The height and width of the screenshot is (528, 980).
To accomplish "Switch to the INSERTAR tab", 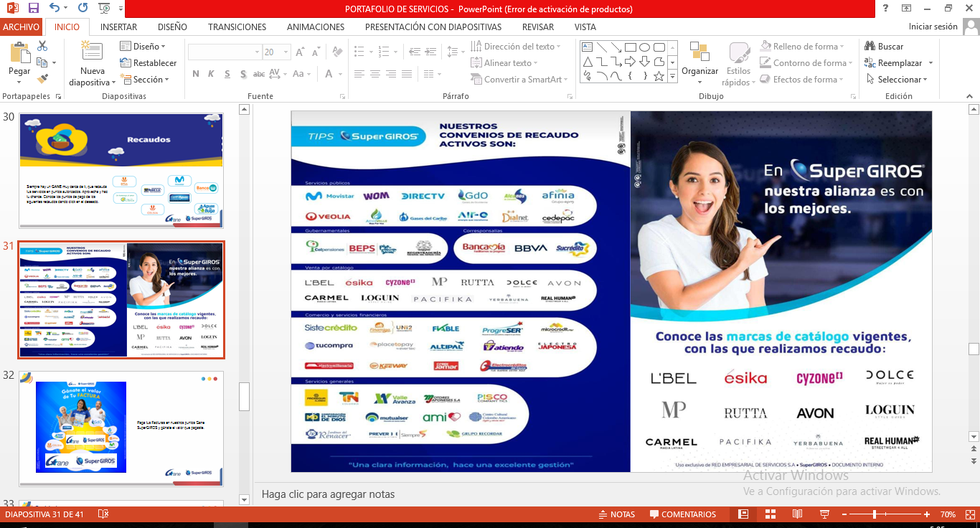I will point(118,27).
